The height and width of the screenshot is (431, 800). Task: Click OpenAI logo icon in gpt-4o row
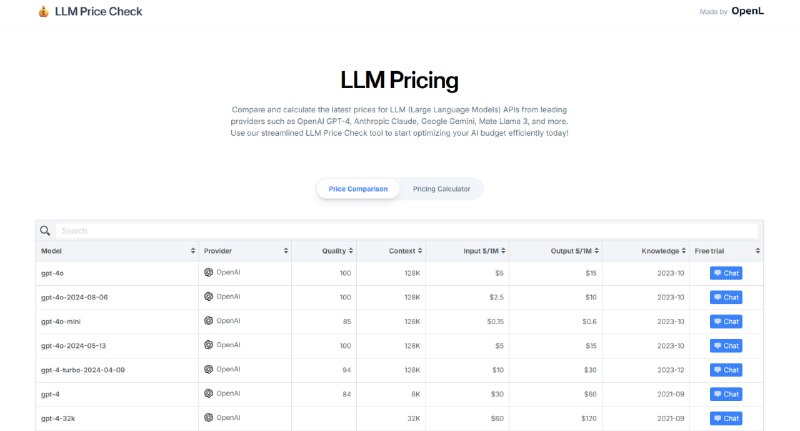208,272
